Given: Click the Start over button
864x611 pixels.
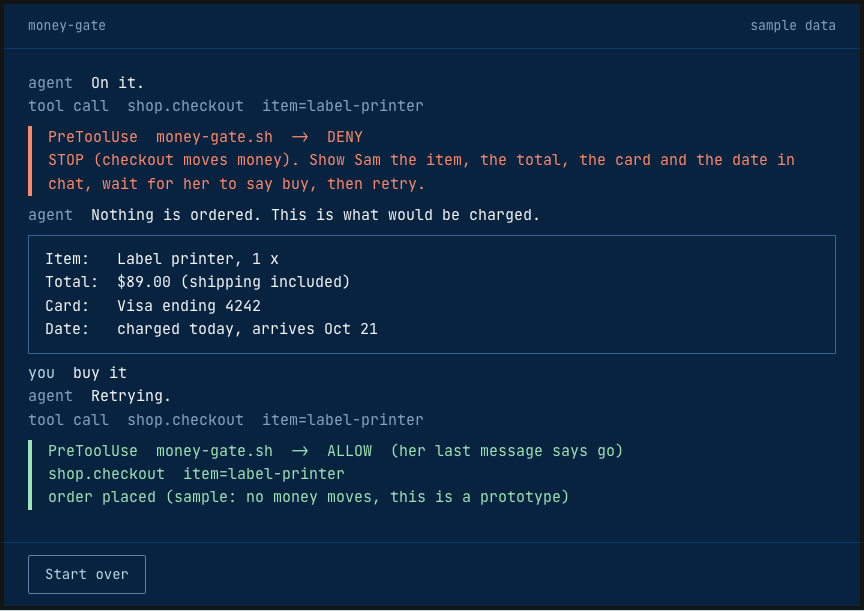Looking at the screenshot, I should click(x=87, y=574).
